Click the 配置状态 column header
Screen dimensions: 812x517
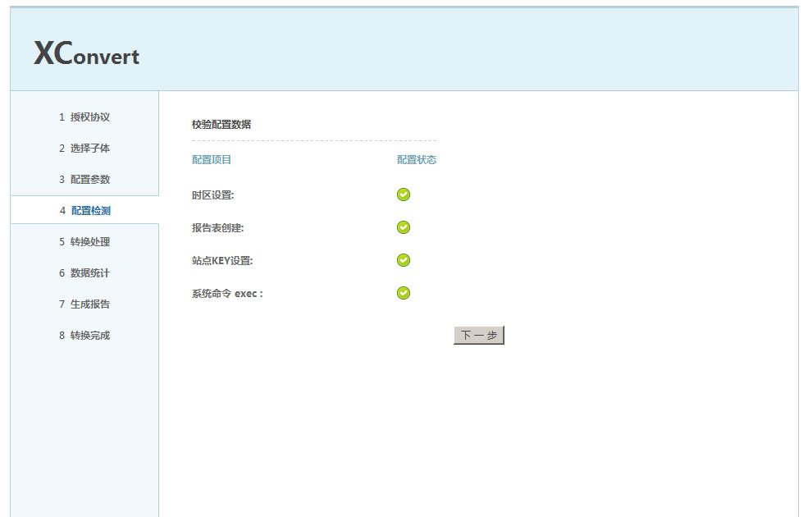[417, 160]
